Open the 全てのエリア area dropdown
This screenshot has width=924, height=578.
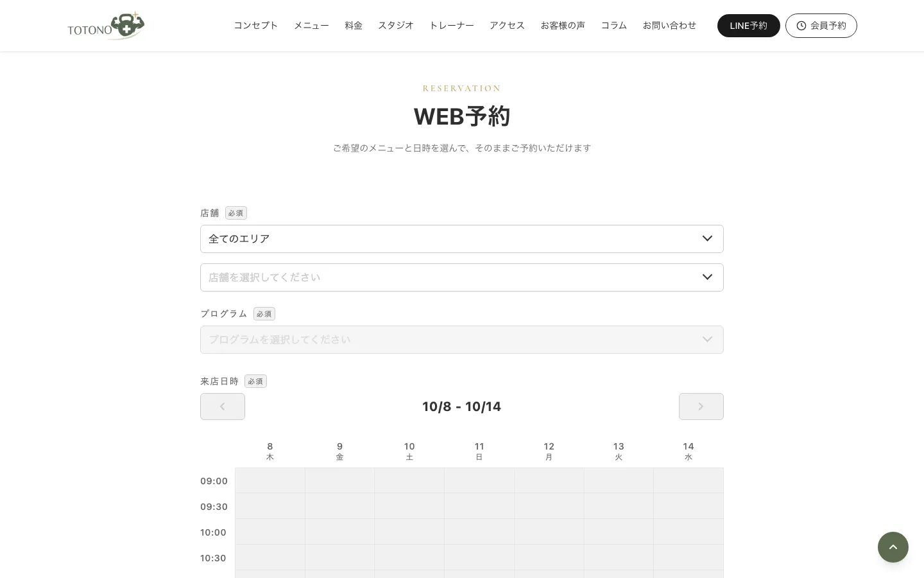click(462, 239)
